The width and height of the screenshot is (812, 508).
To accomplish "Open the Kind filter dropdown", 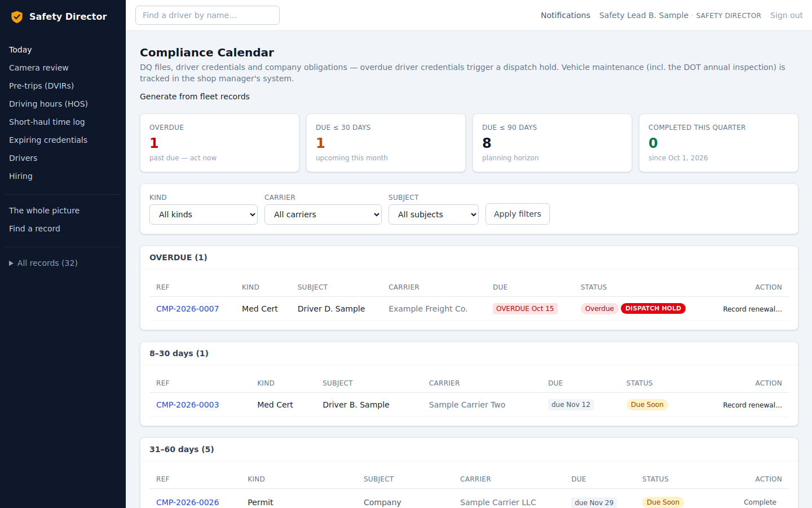I will 204,214.
